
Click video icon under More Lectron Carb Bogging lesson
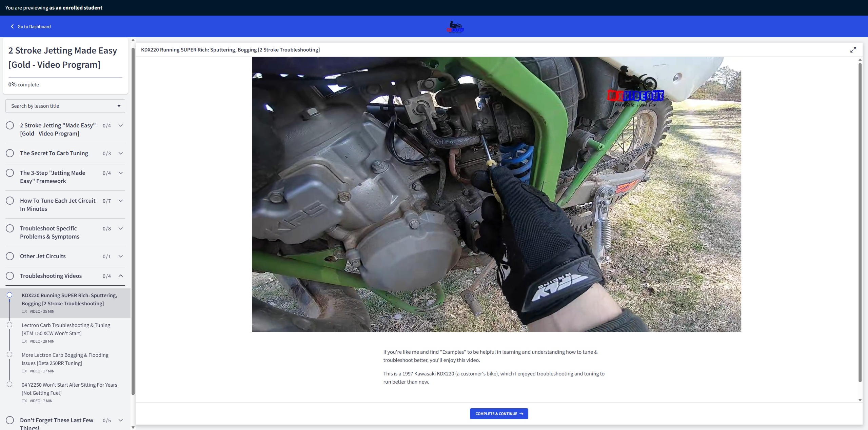point(24,371)
